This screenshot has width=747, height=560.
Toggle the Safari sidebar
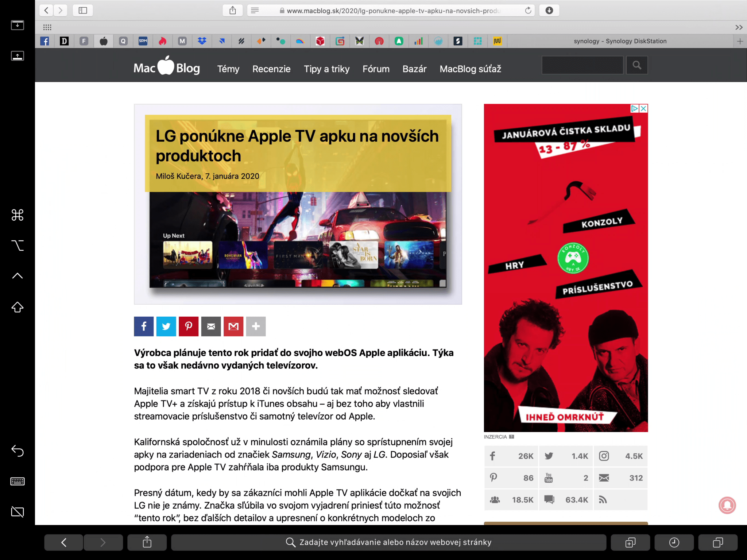pos(83,10)
